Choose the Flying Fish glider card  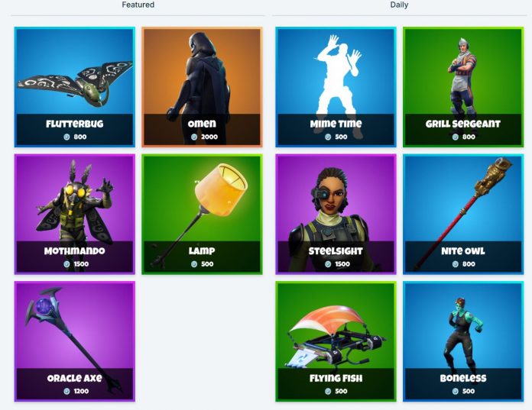(336, 341)
